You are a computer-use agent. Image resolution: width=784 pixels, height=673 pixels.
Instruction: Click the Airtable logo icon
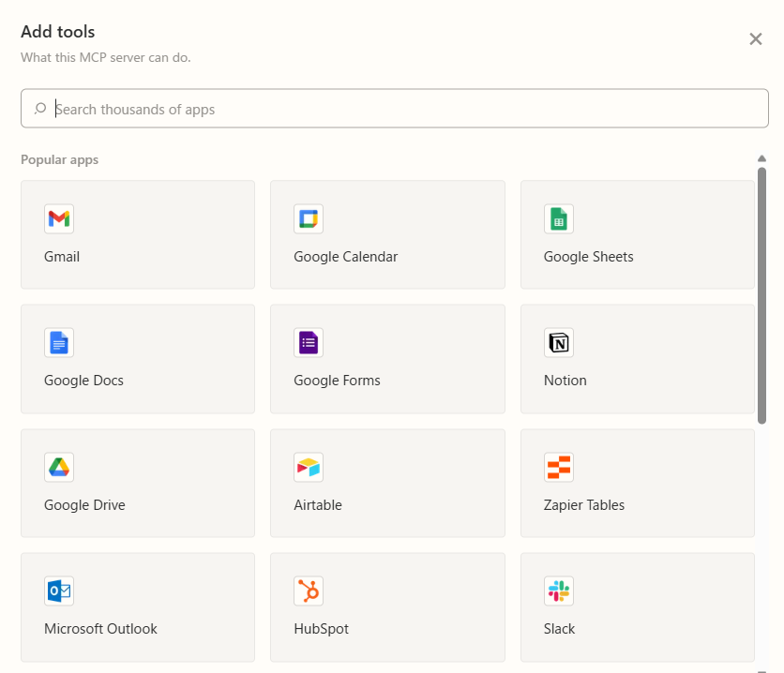tap(309, 467)
